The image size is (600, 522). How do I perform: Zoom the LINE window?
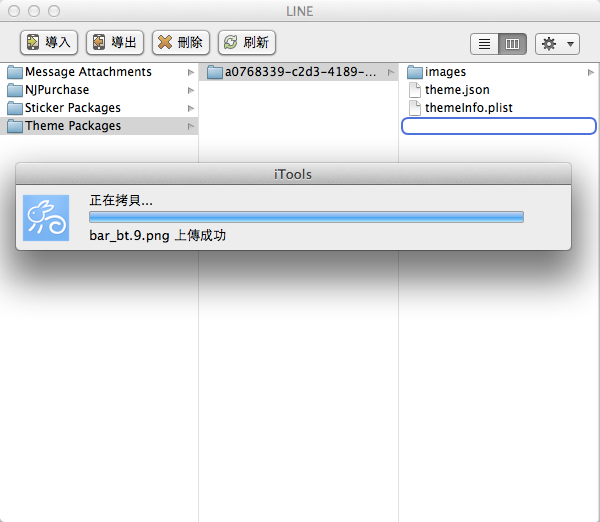[54, 11]
